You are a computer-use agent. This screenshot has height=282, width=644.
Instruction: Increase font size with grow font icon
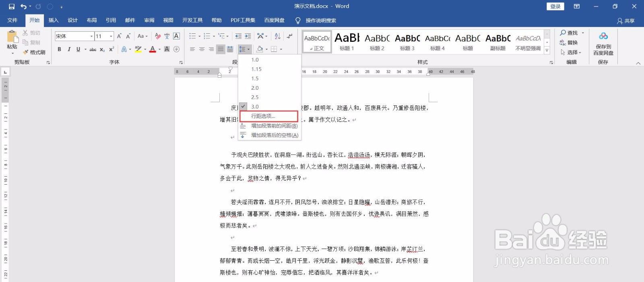pyautogui.click(x=119, y=36)
